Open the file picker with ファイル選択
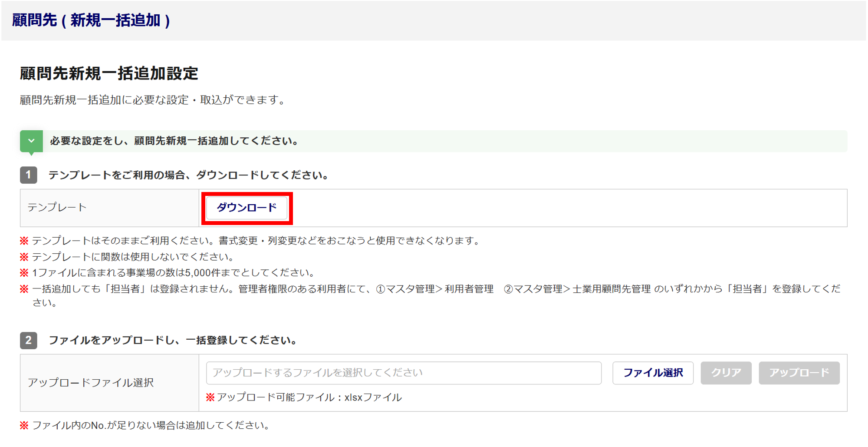The image size is (868, 447). tap(653, 373)
